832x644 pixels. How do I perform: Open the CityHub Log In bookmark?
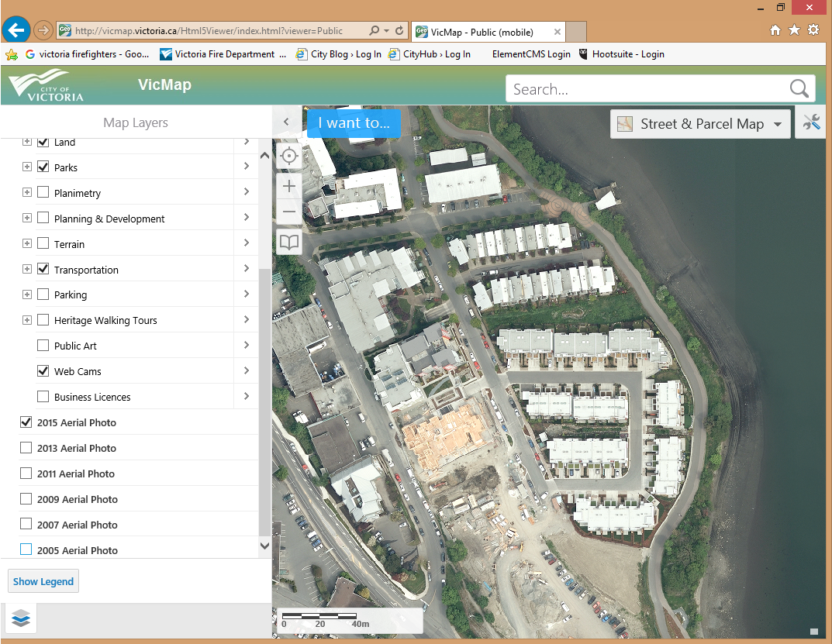(430, 54)
